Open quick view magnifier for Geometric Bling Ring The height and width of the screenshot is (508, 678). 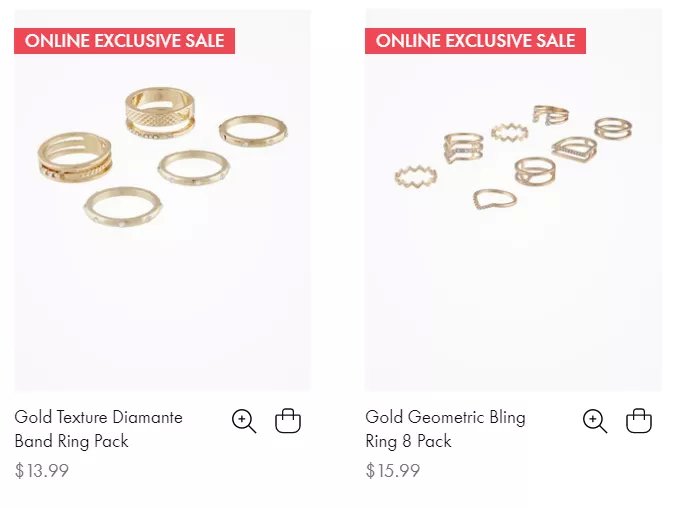pyautogui.click(x=595, y=421)
